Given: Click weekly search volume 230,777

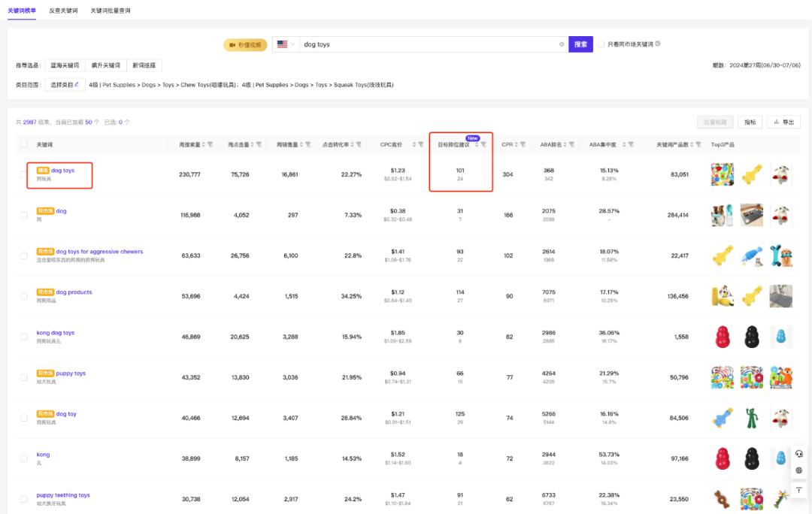Looking at the screenshot, I should coord(189,174).
